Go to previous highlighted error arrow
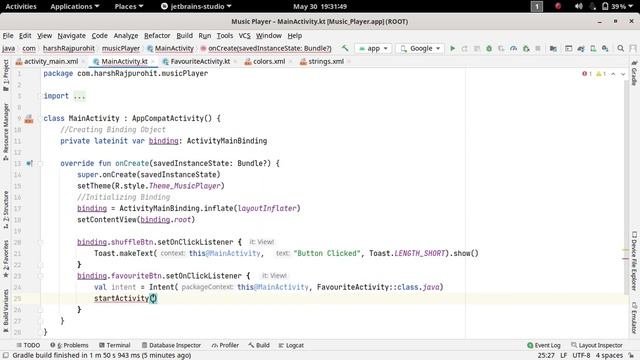 (613, 74)
